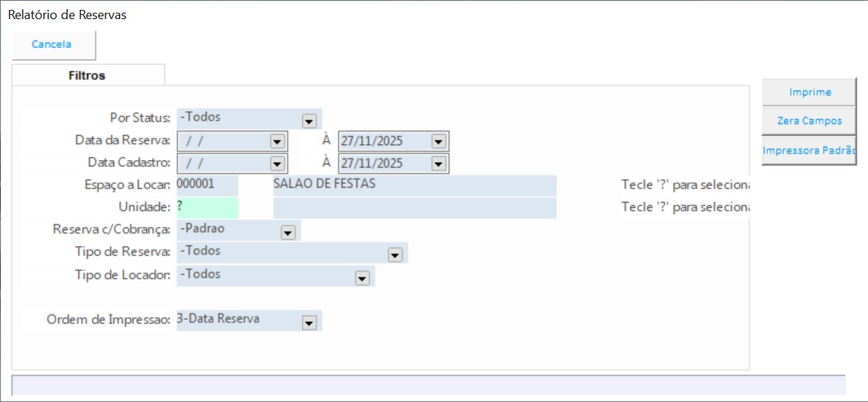Open the Tipo de Reserva dropdown
This screenshot has width=868, height=402.
click(x=395, y=255)
